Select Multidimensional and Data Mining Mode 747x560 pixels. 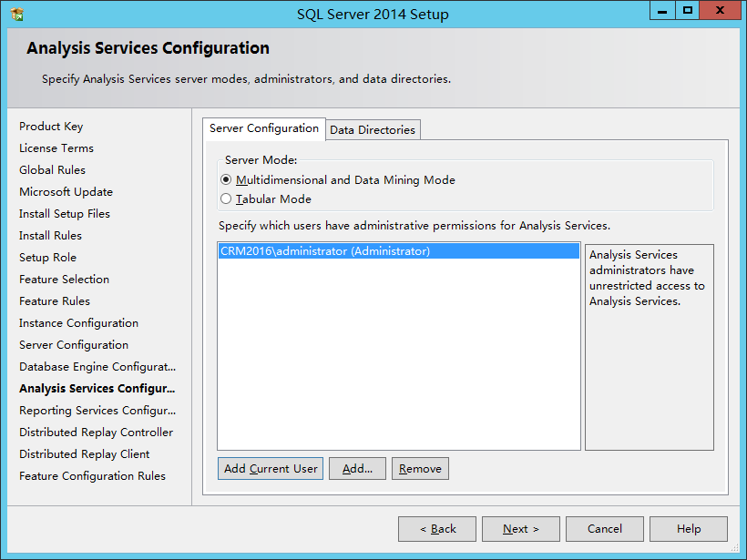coord(338,180)
